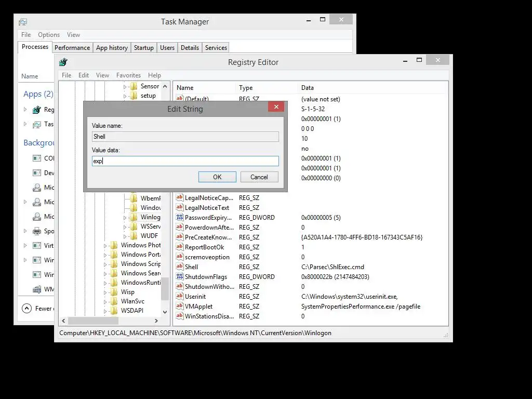
Task: Open the Registry Editor Help menu
Action: (x=154, y=75)
